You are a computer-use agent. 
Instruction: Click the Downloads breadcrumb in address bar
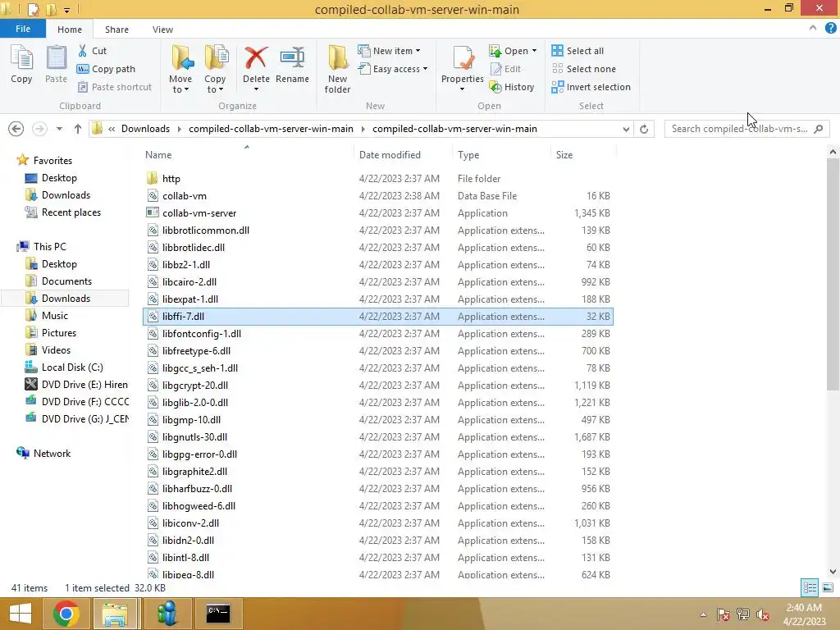pyautogui.click(x=145, y=129)
